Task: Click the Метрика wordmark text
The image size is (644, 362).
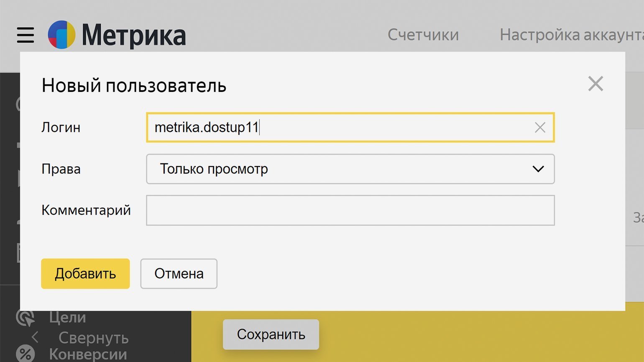Action: [134, 36]
